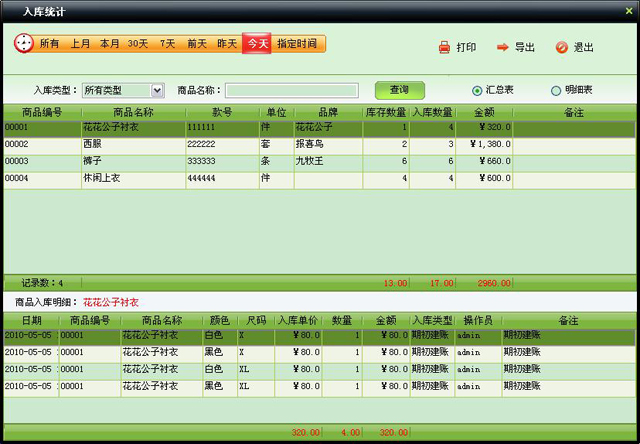Click the 商品名称 search input field

[x=291, y=90]
